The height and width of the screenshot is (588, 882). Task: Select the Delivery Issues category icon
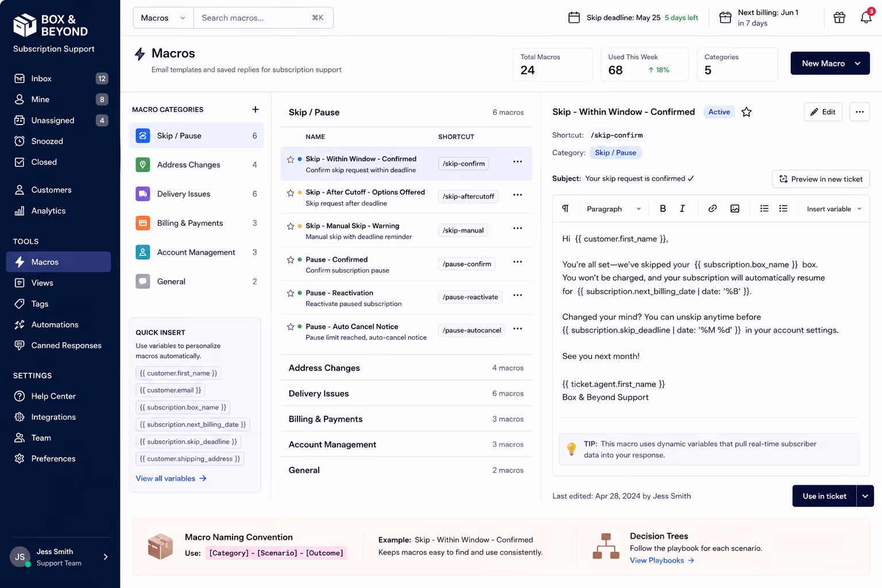(143, 194)
